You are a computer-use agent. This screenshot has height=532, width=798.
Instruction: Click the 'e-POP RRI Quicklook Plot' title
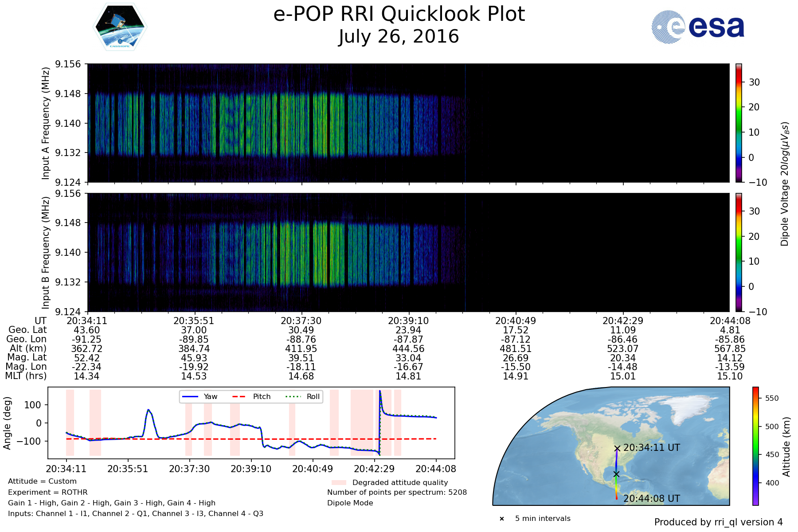(399, 14)
